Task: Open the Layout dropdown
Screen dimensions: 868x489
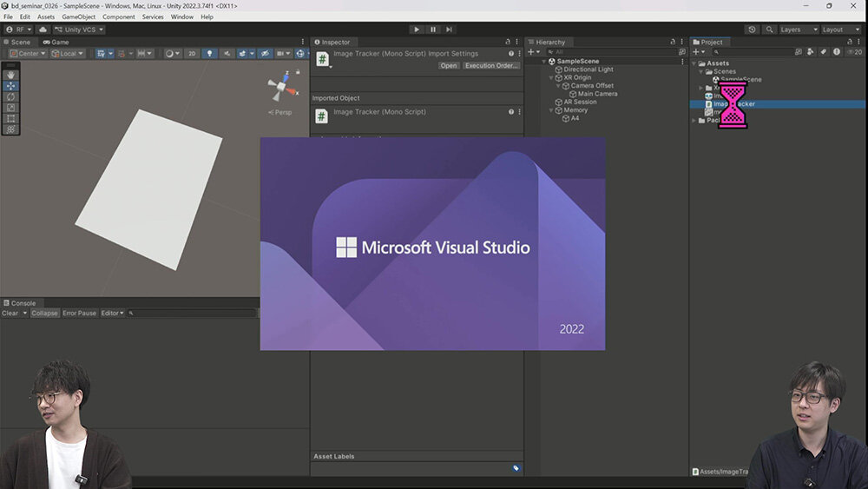Action: (x=840, y=30)
